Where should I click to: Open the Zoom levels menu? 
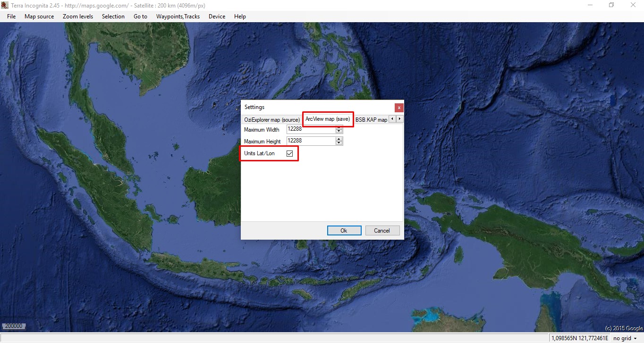click(78, 17)
